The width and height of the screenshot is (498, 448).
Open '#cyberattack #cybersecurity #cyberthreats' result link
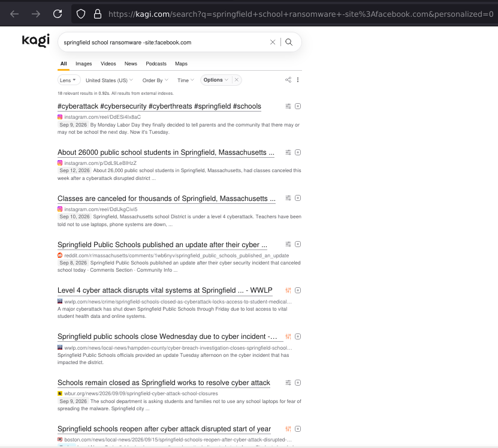[x=159, y=106]
